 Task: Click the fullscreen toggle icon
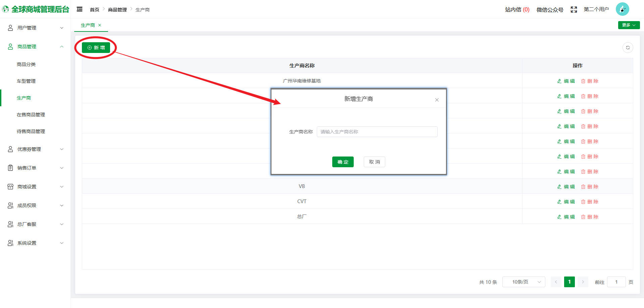(574, 10)
